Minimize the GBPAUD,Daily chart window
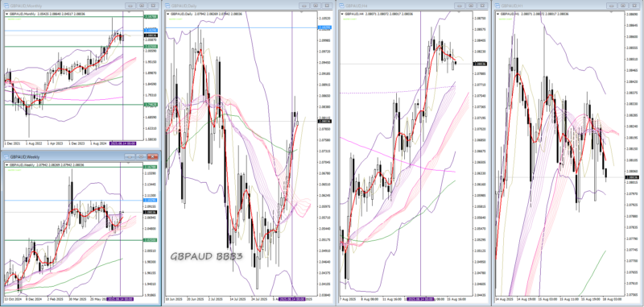The width and height of the screenshot is (644, 307). (x=304, y=6)
